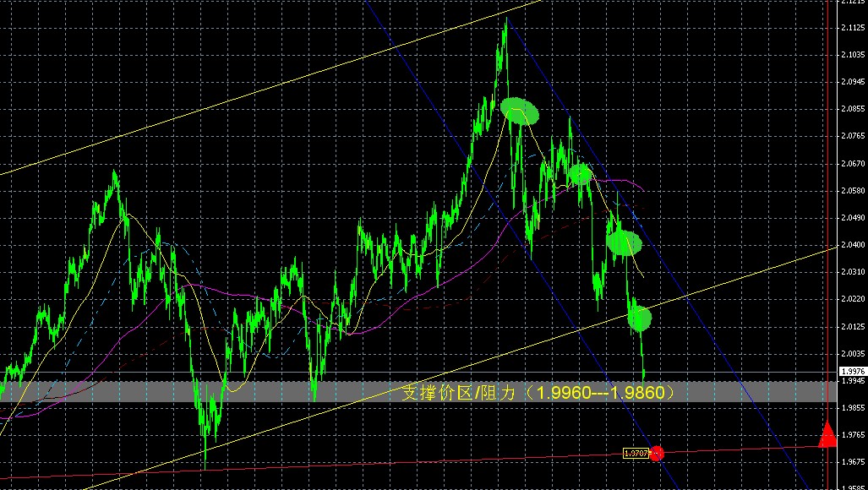Click the 2.0035 price axis value

(x=853, y=353)
